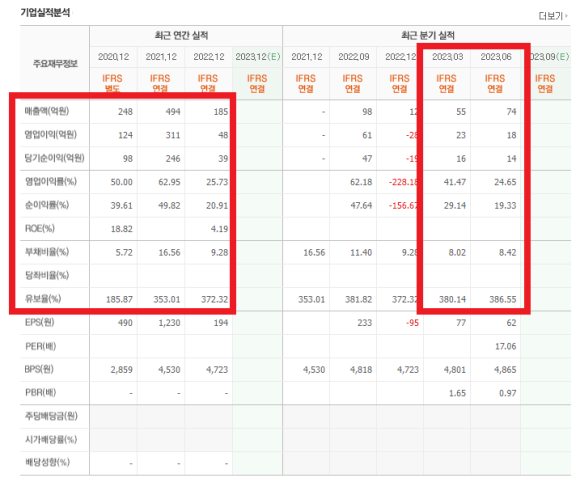Viewport: 580px width, 478px height.
Task: Select the PER(배) row label
Action: pyautogui.click(x=40, y=346)
